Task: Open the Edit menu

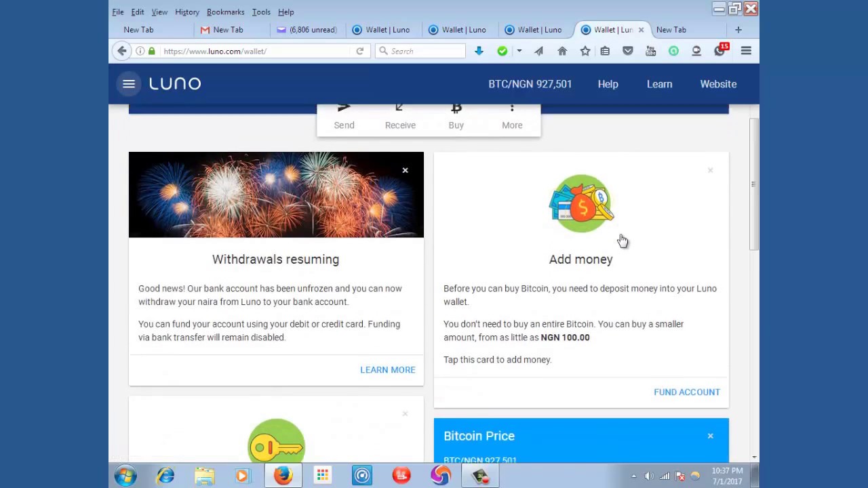Action: (138, 12)
